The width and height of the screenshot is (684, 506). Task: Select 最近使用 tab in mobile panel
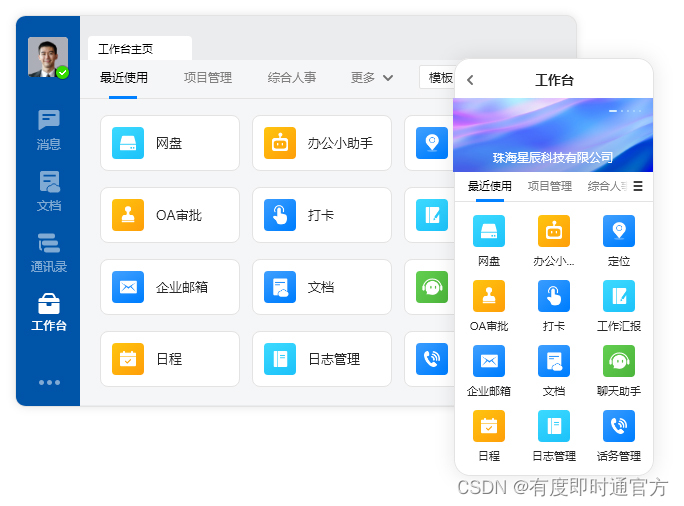[x=489, y=186]
